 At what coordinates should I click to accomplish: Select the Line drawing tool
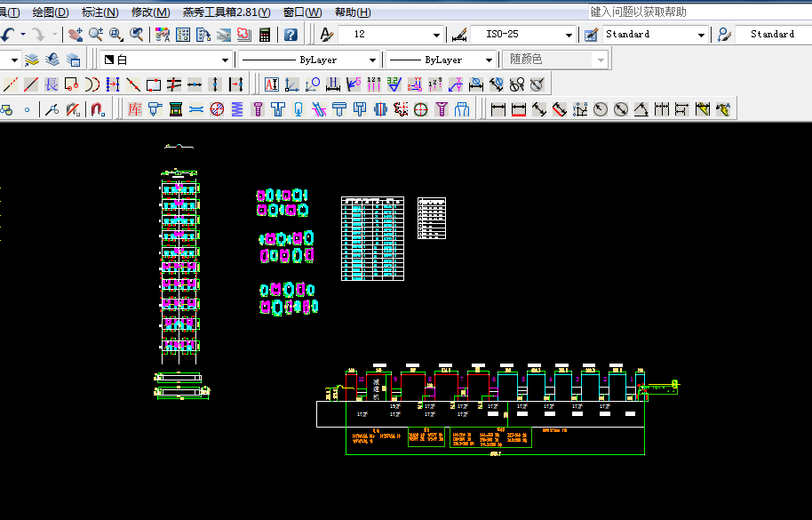point(29,84)
